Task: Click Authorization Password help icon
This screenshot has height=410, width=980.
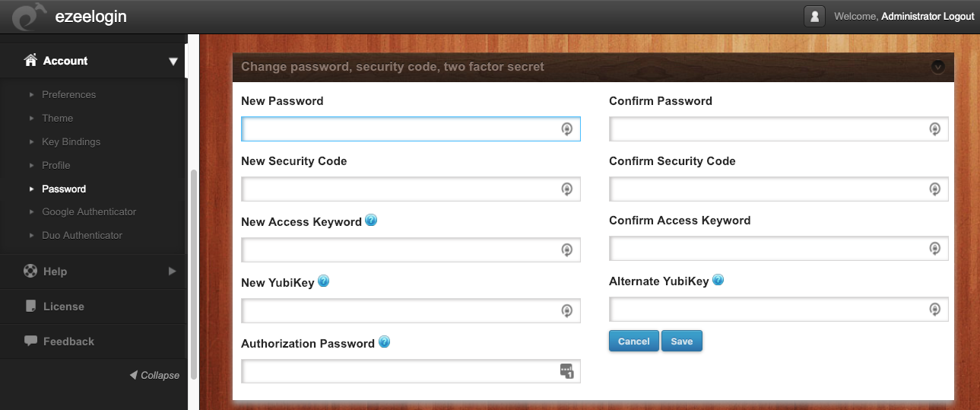Action: click(384, 342)
